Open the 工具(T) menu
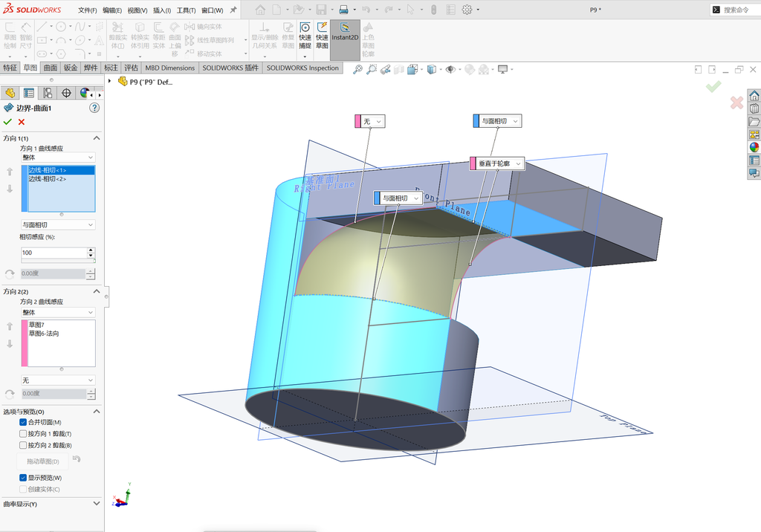 186,10
